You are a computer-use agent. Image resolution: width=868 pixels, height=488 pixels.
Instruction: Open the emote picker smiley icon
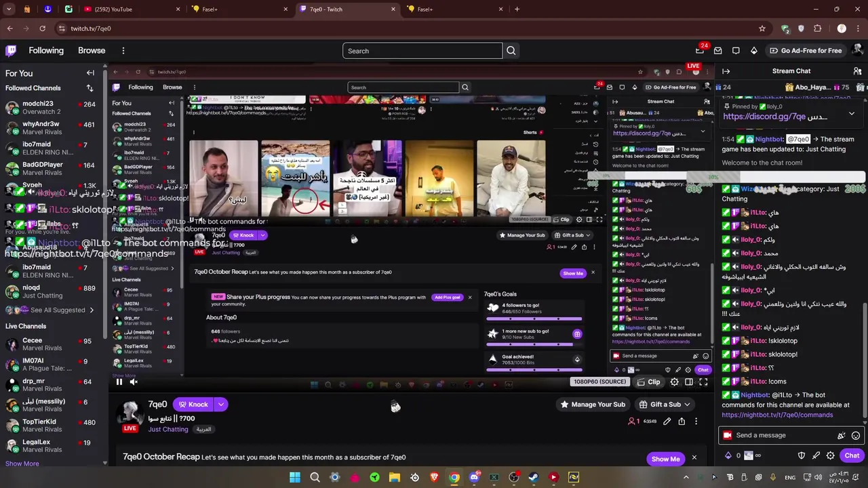(x=856, y=436)
